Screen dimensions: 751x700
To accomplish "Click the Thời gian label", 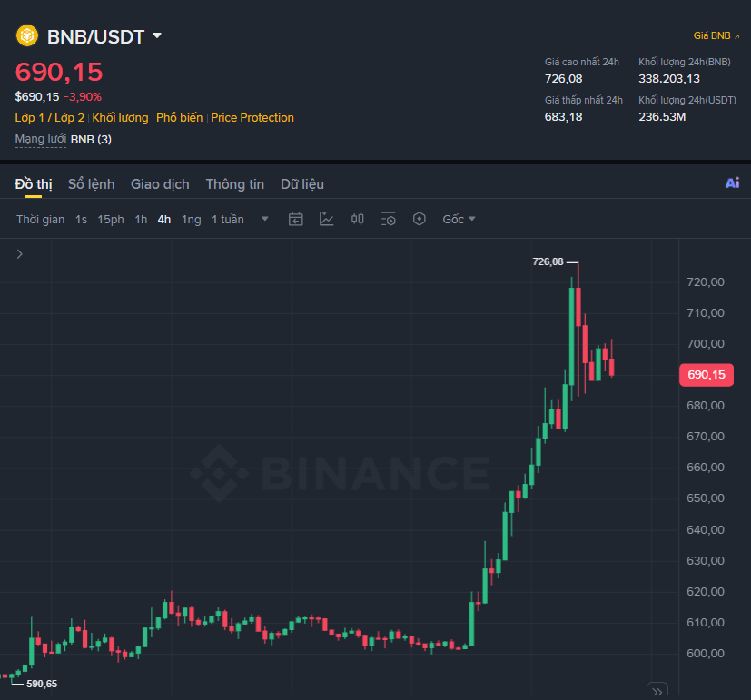I will click(x=40, y=220).
